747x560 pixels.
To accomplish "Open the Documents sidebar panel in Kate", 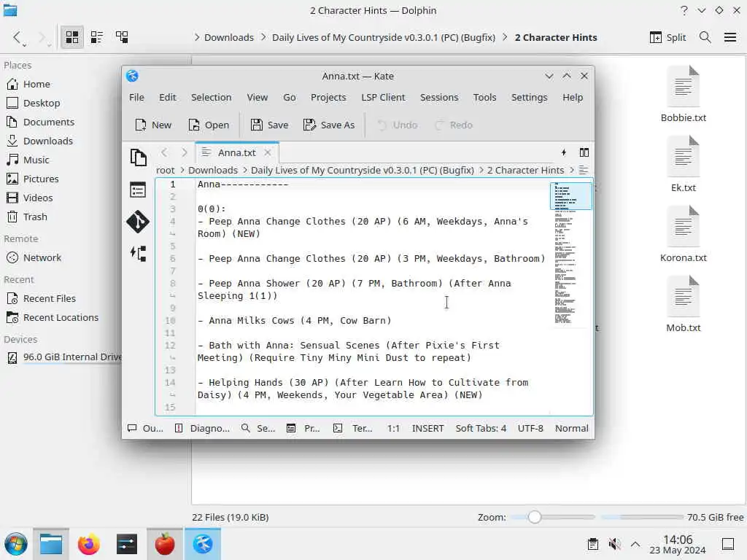I will [x=138, y=157].
